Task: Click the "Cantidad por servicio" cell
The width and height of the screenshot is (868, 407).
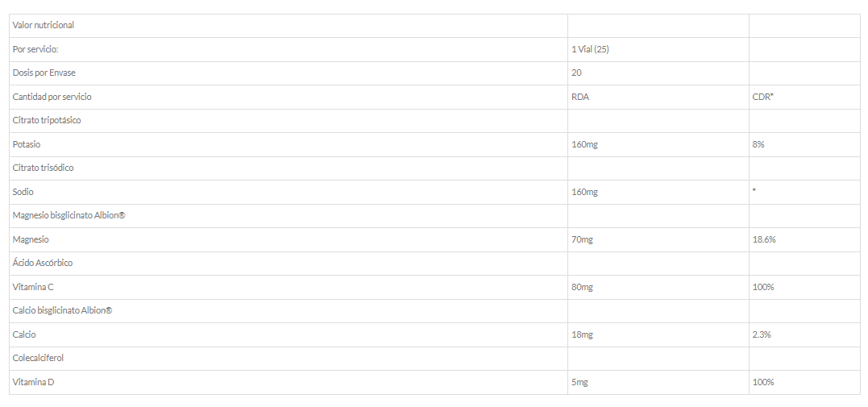Action: point(52,97)
